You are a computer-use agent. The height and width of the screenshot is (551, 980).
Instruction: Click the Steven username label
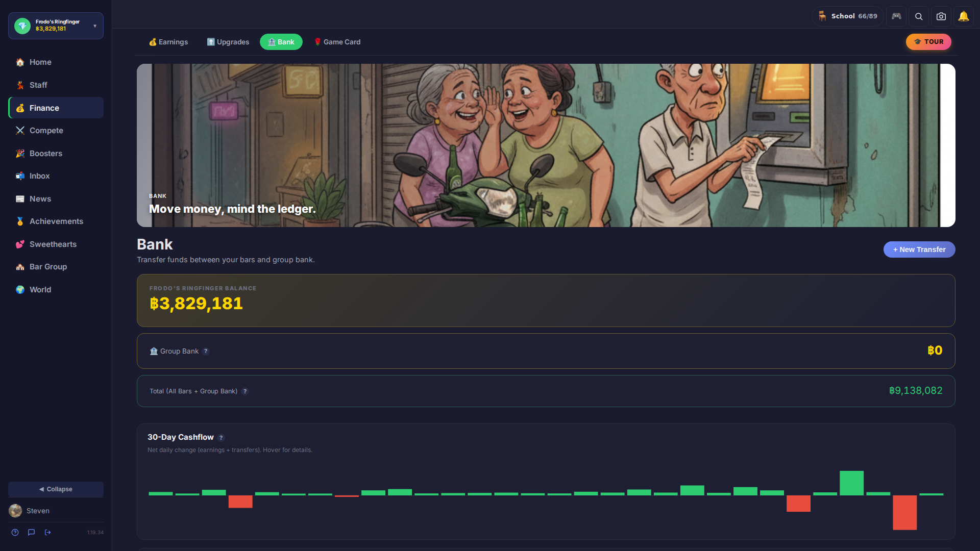[38, 511]
